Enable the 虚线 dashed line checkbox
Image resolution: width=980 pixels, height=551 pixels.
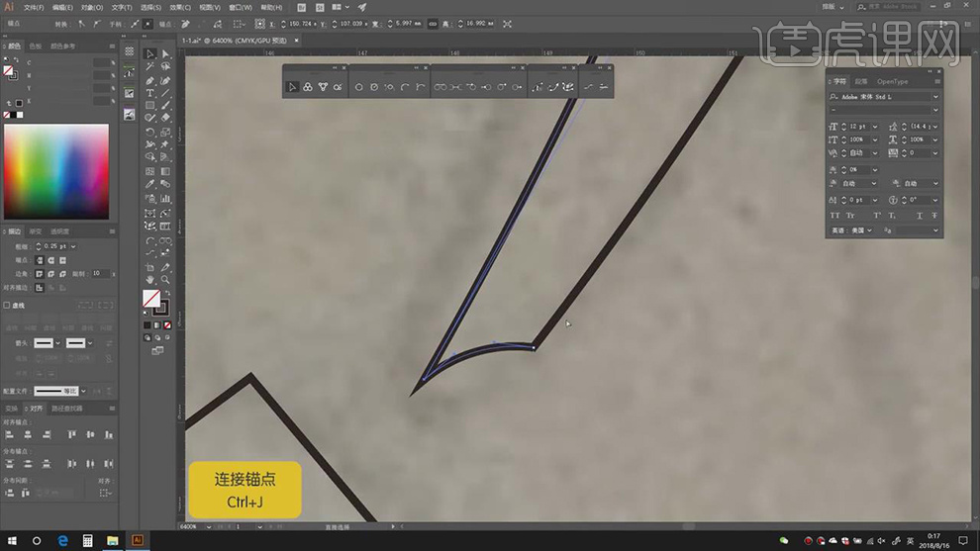[7, 306]
